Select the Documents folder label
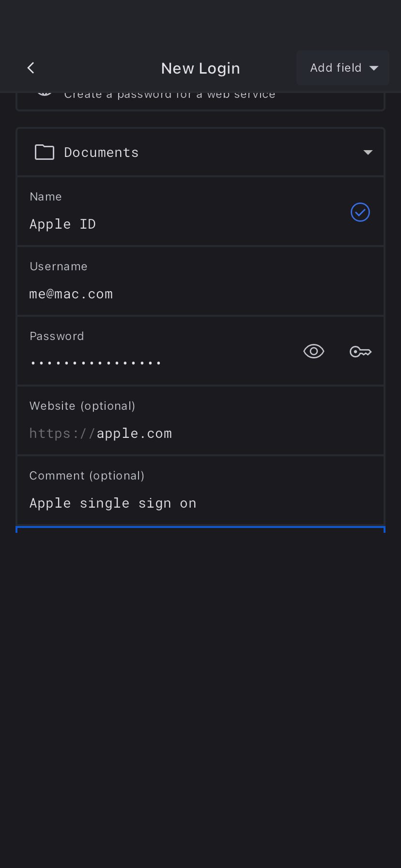Viewport: 401px width, 868px height. point(101,153)
